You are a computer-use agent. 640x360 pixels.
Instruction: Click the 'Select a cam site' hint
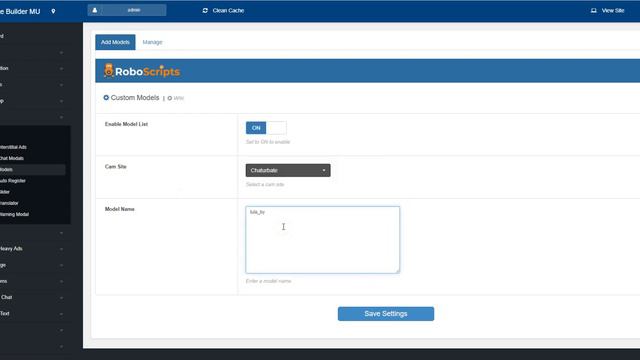tap(265, 184)
